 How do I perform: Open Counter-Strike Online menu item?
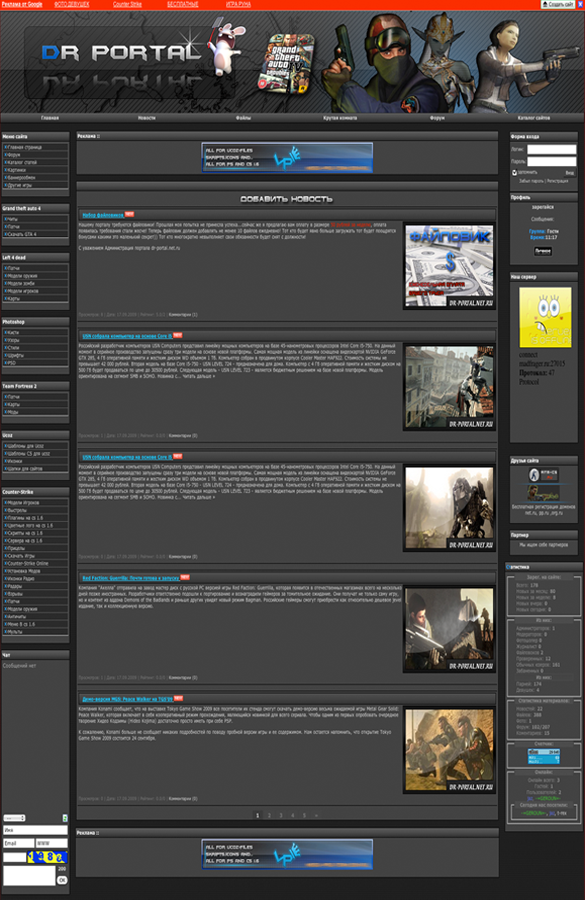(x=36, y=563)
